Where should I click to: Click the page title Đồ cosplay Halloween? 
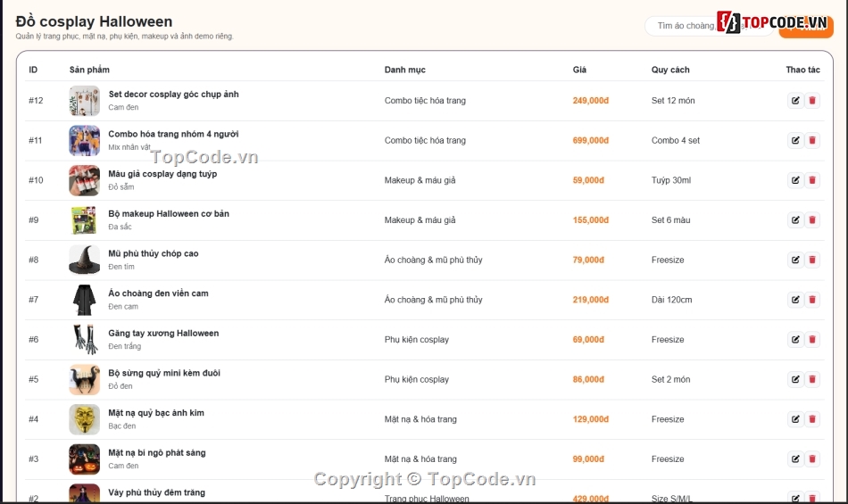[x=94, y=21]
